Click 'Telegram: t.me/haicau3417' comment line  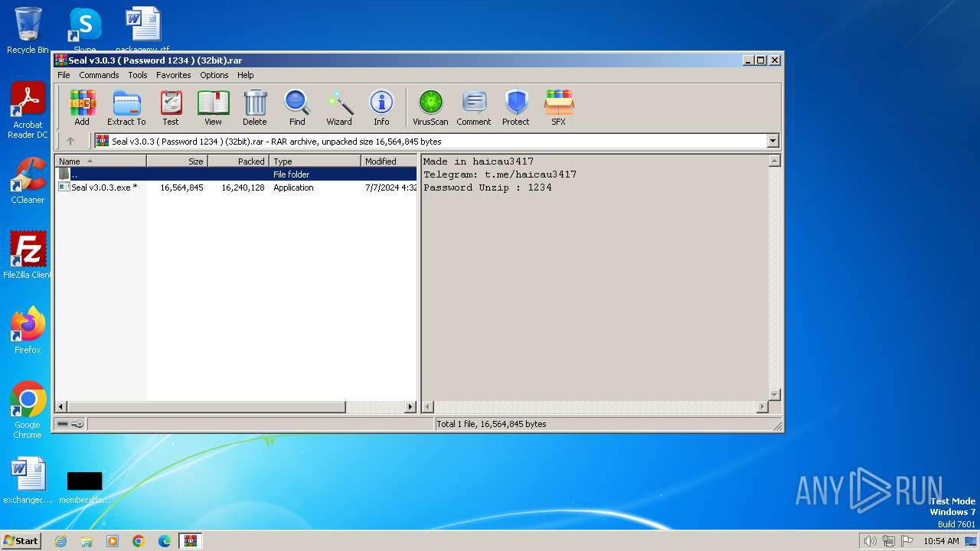point(500,174)
